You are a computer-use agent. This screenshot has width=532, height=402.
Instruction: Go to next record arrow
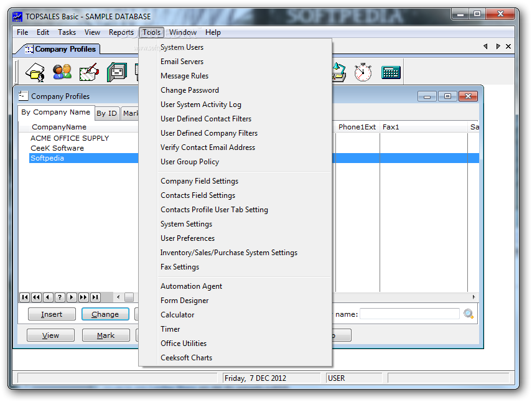click(x=72, y=297)
